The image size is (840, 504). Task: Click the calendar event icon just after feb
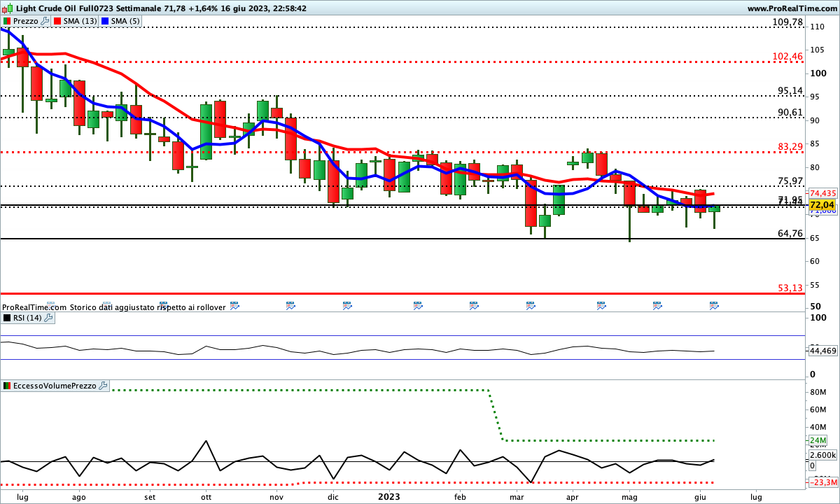pos(474,305)
